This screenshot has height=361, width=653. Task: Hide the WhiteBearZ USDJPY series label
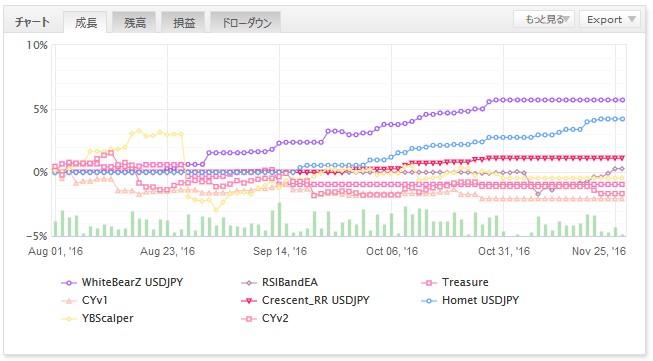132,282
